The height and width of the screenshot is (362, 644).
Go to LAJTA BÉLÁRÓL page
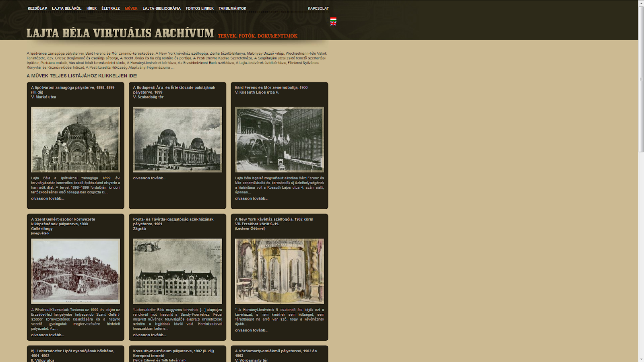coord(66,8)
